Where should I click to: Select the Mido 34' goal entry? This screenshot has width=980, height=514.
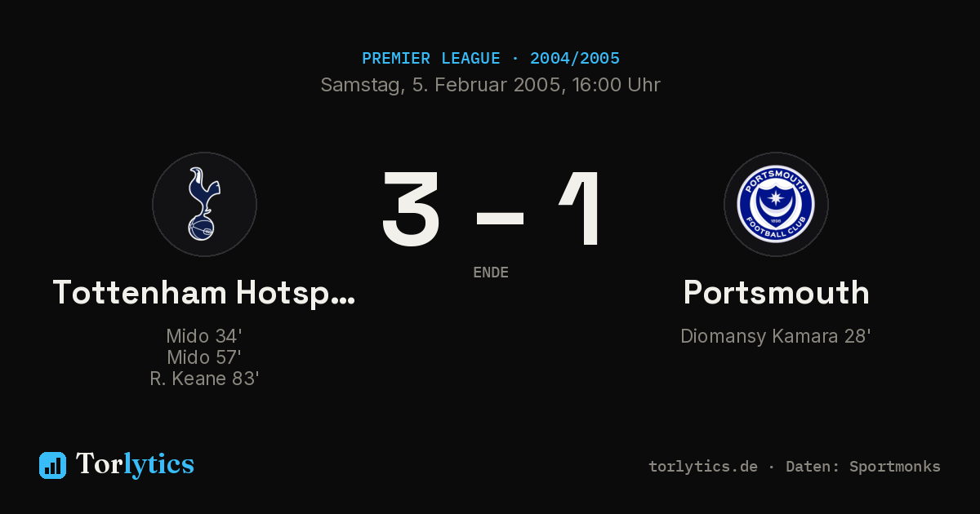pos(204,336)
